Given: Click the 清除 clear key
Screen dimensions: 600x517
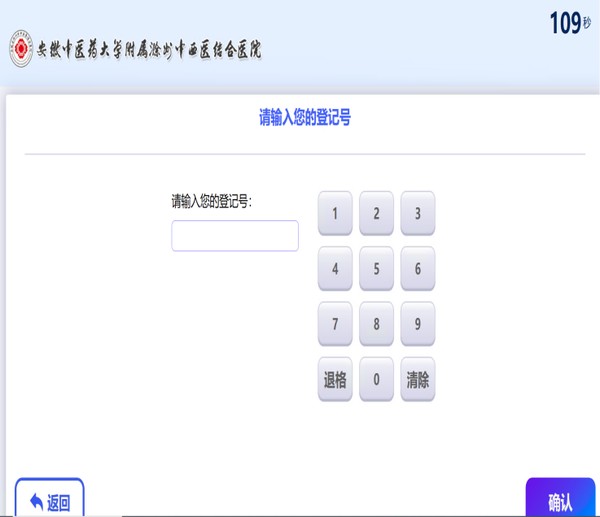Looking at the screenshot, I should click(x=417, y=379).
